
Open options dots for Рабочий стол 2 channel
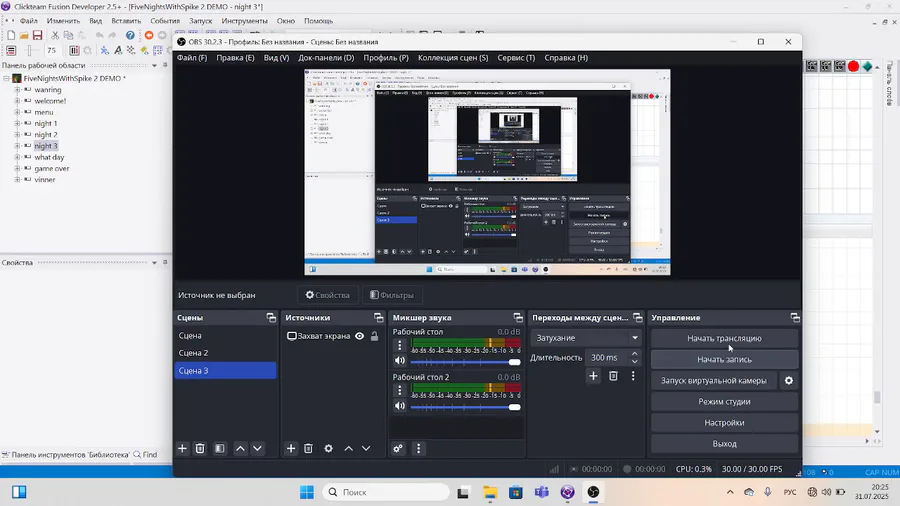[x=400, y=391]
